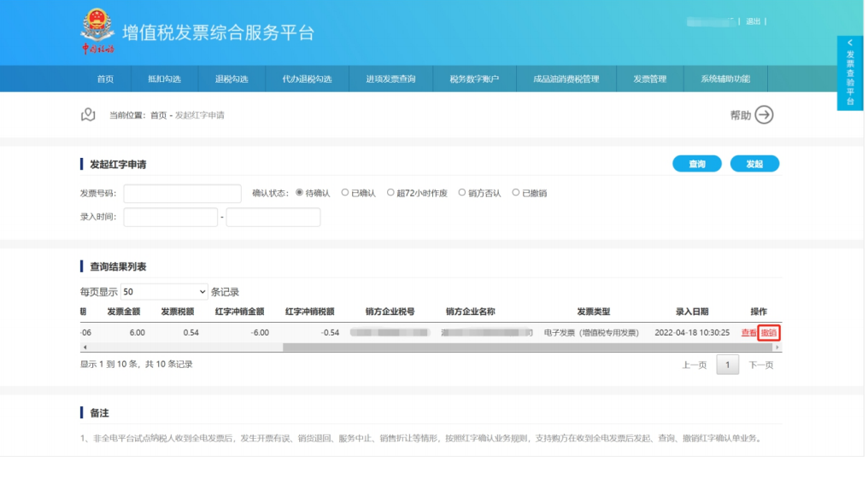Click the 首页 breadcrumb link
This screenshot has width=868, height=496.
[x=158, y=115]
